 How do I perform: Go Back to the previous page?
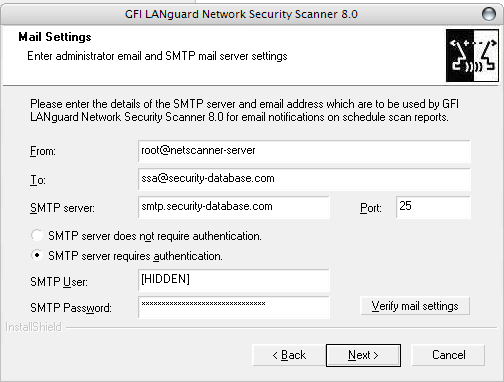289,355
